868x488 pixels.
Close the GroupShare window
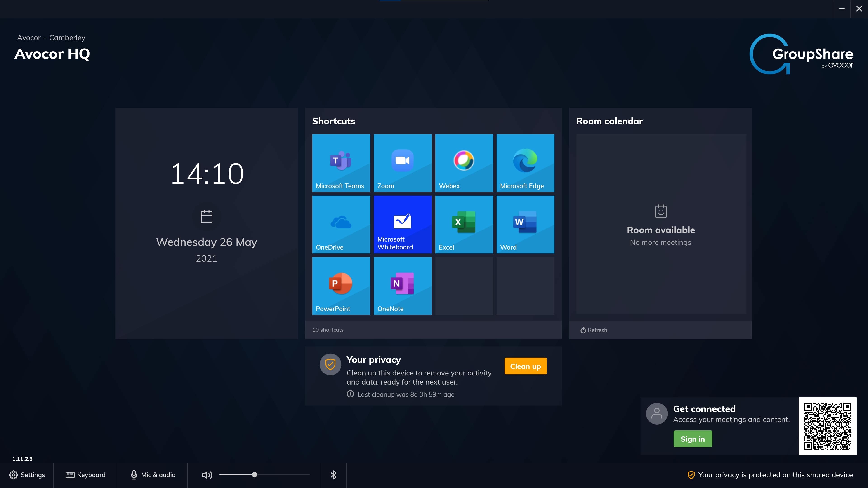859,9
